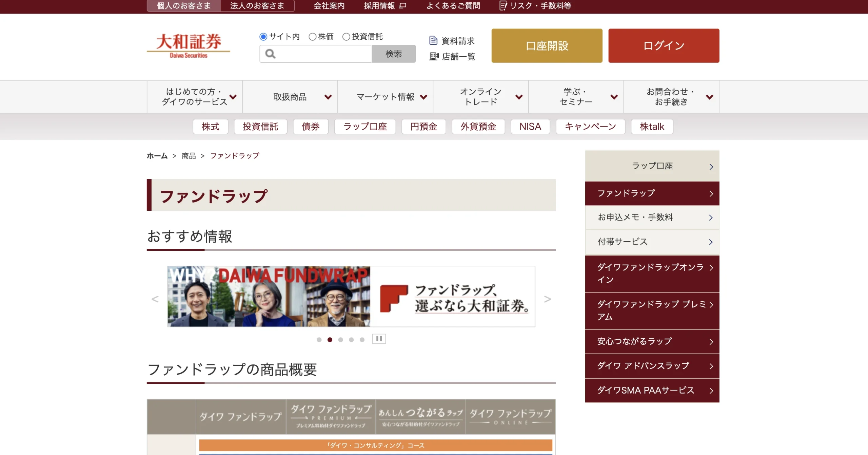Click arrow icon on ダイワSMA PAAサービス row
868x455 pixels.
click(x=711, y=391)
